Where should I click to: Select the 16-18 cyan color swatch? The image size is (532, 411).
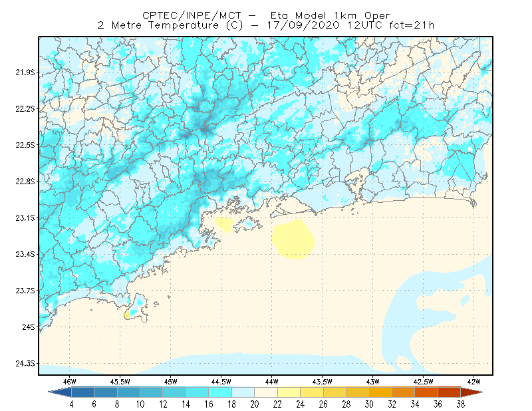tap(220, 392)
